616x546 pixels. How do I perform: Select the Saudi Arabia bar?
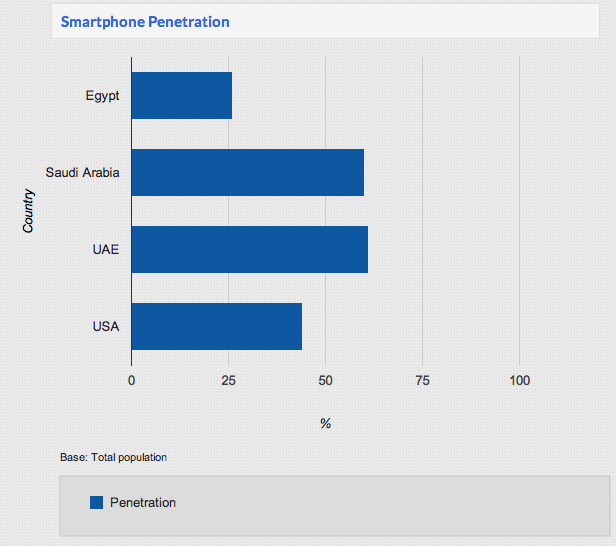coord(248,172)
